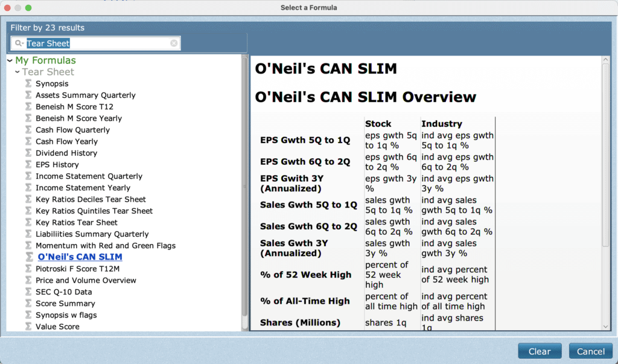Open Income Statement Quarterly formula

click(x=89, y=176)
